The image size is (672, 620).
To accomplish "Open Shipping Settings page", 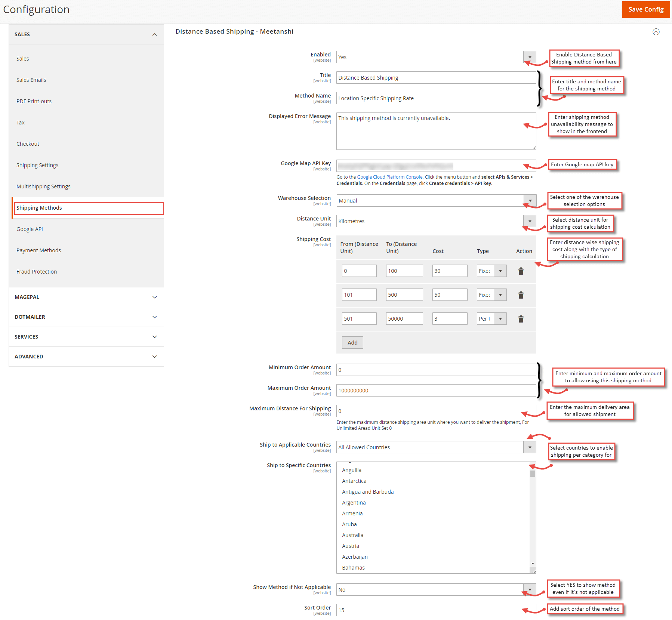I will click(x=37, y=165).
